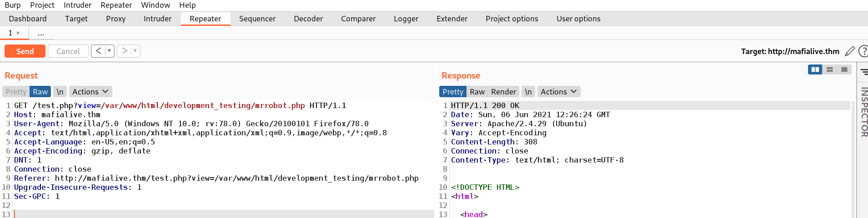This screenshot has width=868, height=218.
Task: Open the Project menu
Action: (x=42, y=5)
